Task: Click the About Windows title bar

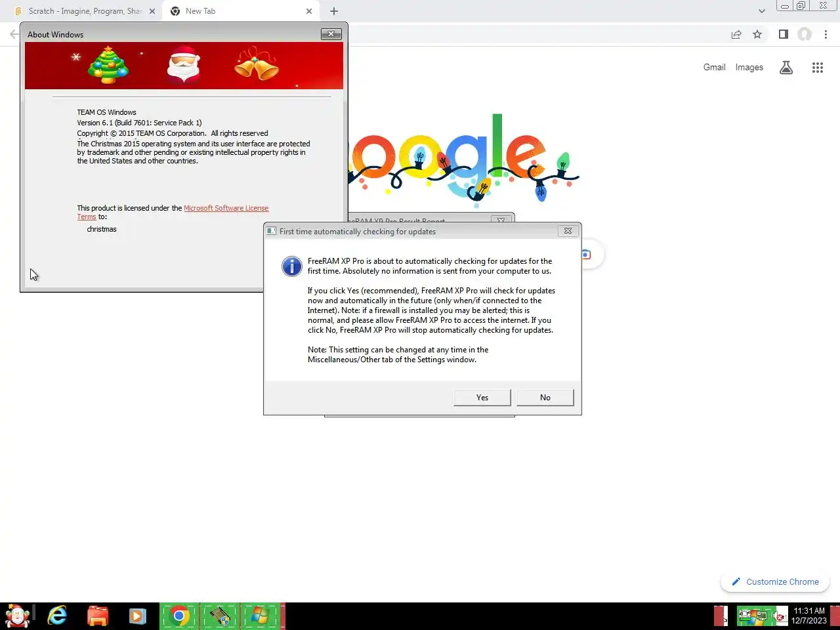Action: 171,34
